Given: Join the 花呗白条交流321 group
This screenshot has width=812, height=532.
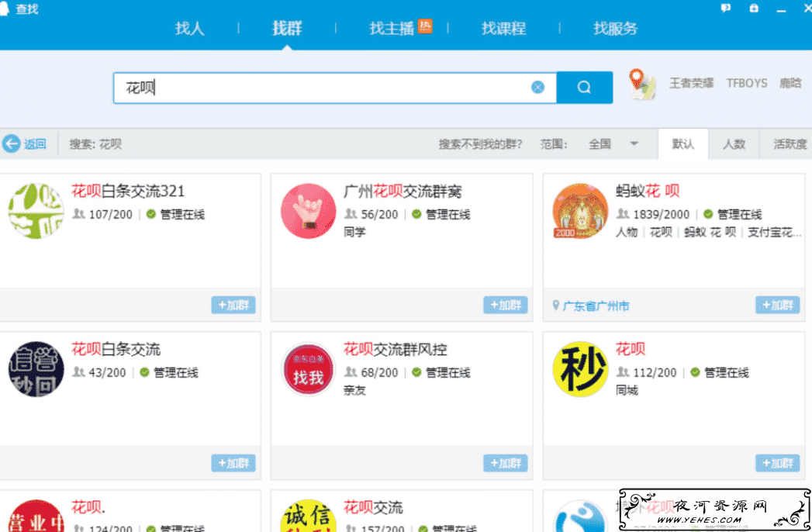Looking at the screenshot, I should (x=233, y=305).
